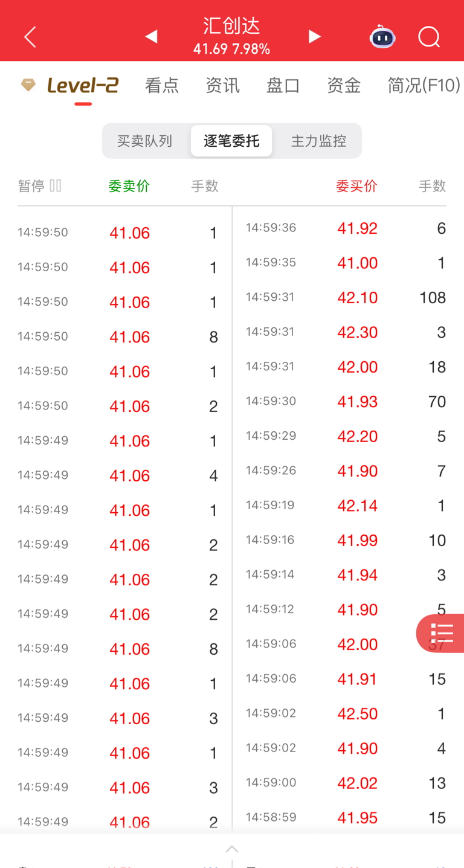Switch to 买卖队列 segment
Screen dimensions: 464x868
(x=145, y=141)
